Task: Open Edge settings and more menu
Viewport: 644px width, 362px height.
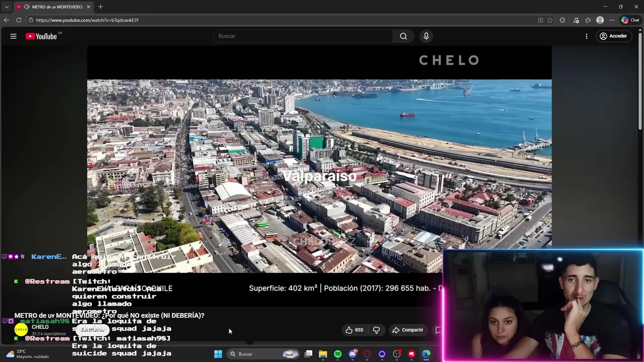Action: pos(612,20)
